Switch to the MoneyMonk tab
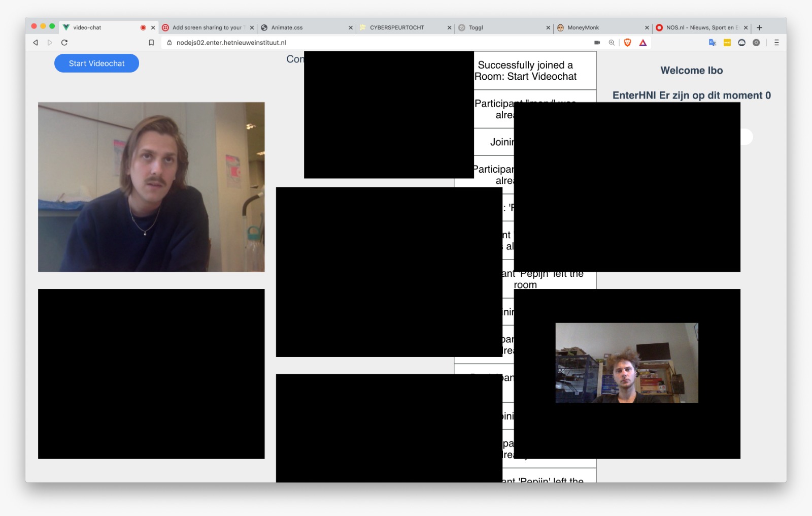 click(x=602, y=27)
